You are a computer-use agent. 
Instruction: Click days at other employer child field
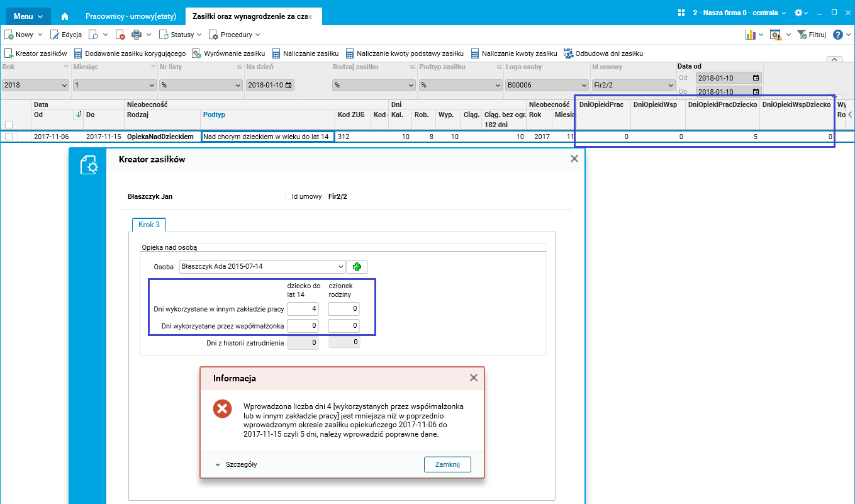point(303,309)
